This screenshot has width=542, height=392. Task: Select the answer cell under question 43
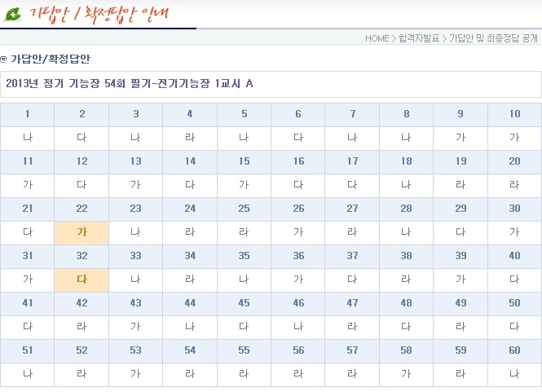point(135,327)
